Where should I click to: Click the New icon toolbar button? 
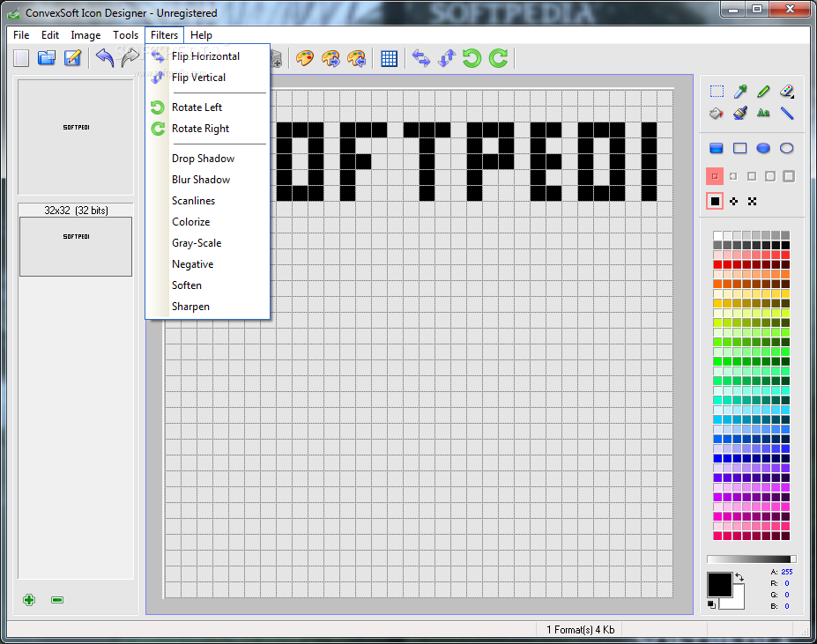[21, 58]
